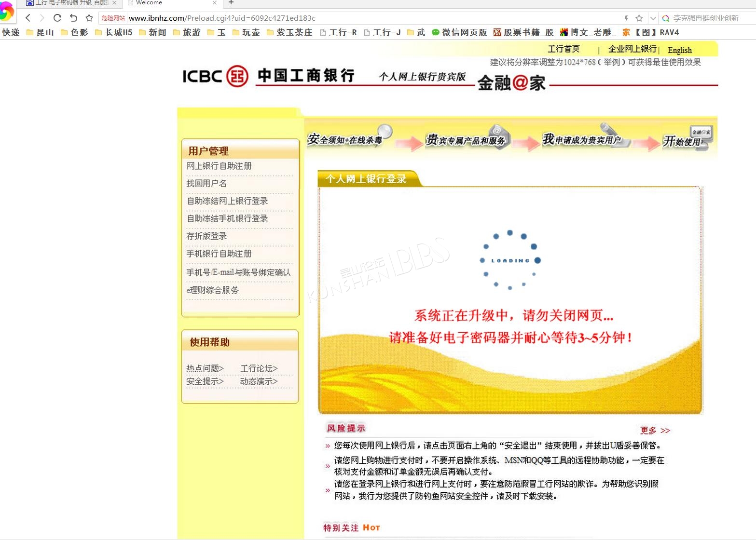Viewport: 756px width, 540px height.
Task: Open a new tab with plus button
Action: coord(231,3)
